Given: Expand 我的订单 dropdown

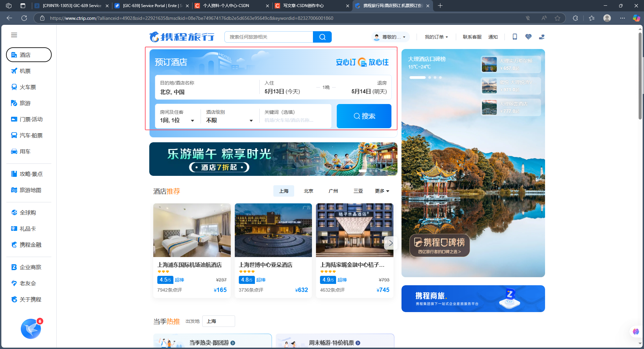Looking at the screenshot, I should [436, 37].
